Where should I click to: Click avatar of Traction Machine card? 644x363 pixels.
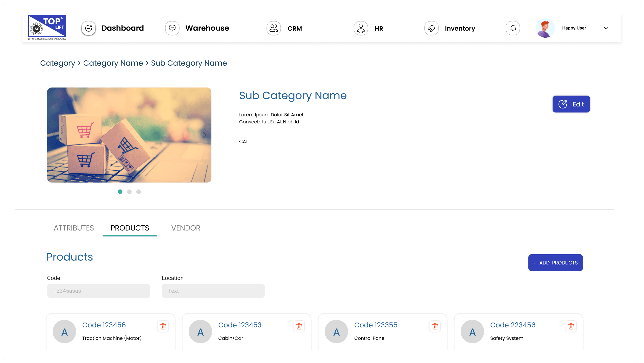coord(64,331)
